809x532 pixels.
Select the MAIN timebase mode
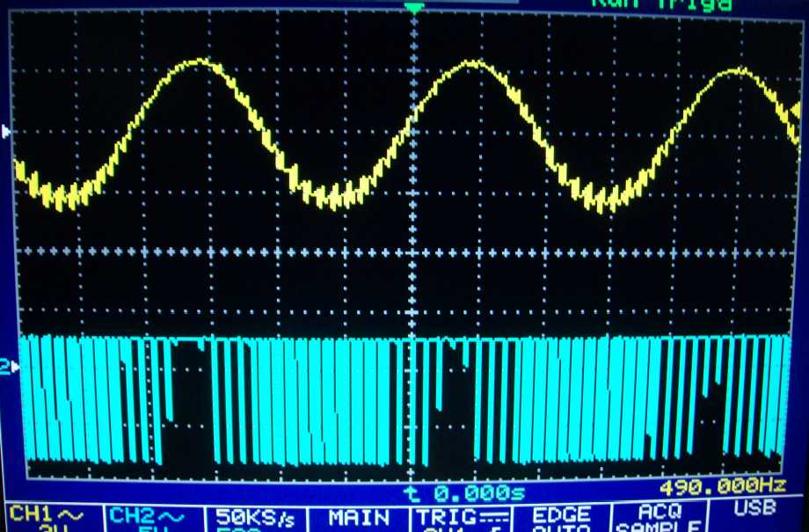pos(358,518)
